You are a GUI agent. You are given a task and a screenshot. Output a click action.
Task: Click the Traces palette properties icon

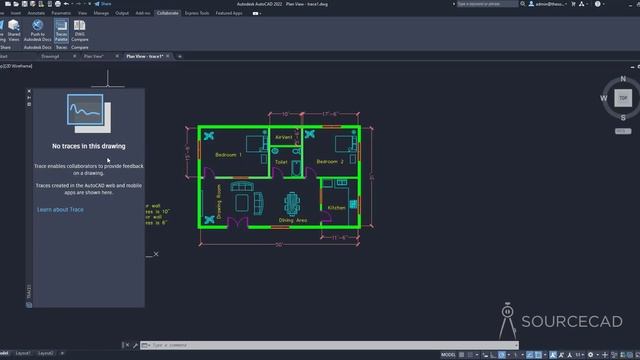[x=29, y=104]
